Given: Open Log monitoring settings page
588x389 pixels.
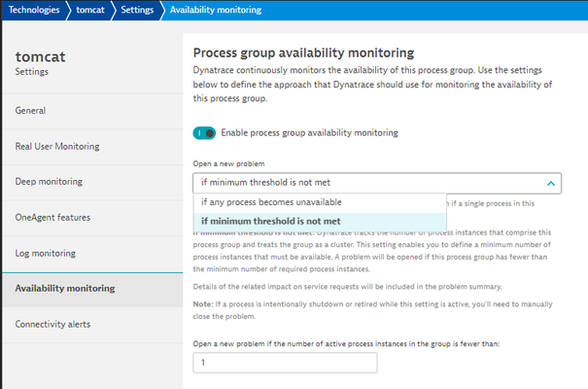Looking at the screenshot, I should 46,253.
